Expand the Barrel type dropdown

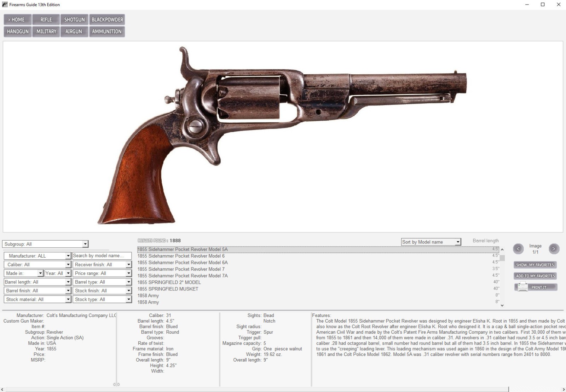(x=129, y=282)
